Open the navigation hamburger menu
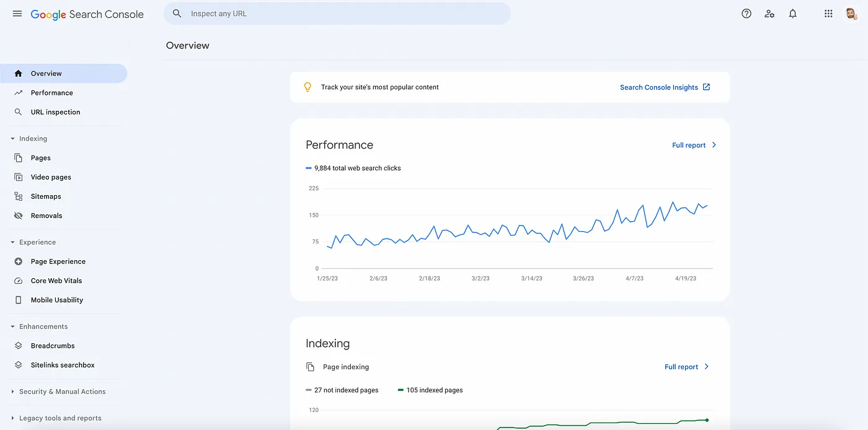This screenshot has height=430, width=868. [x=17, y=13]
